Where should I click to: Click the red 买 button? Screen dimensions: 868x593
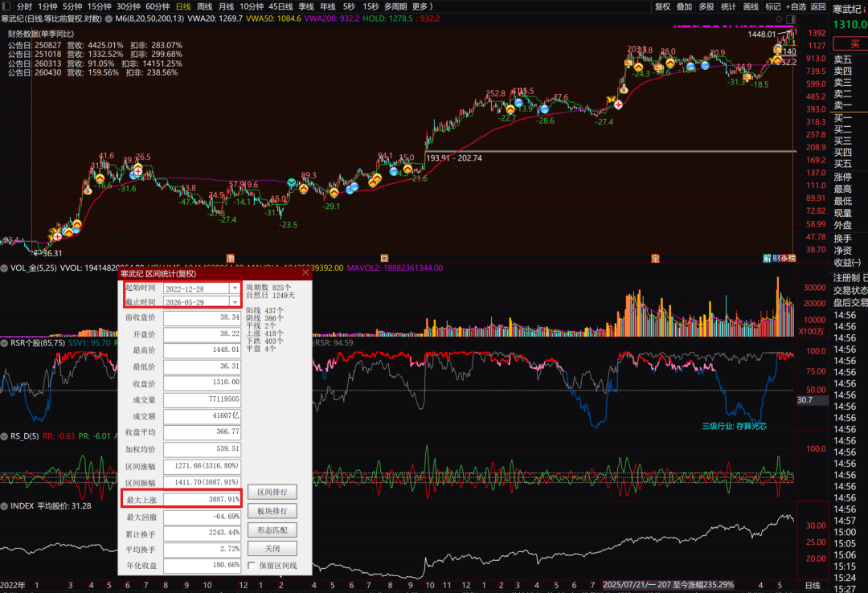click(851, 43)
